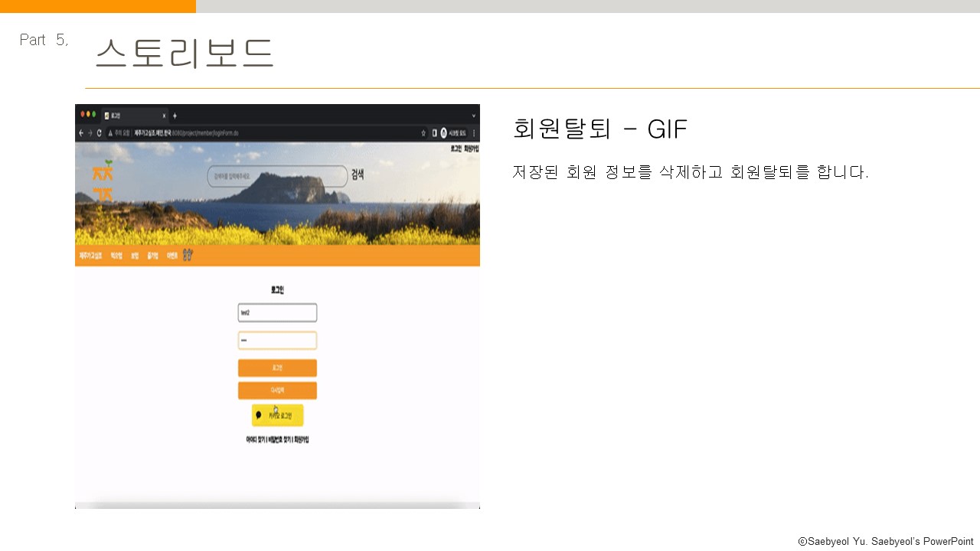Select the description text starting 저장된 회원 정보를
Image resolution: width=980 pixels, height=551 pixels.
pos(691,172)
